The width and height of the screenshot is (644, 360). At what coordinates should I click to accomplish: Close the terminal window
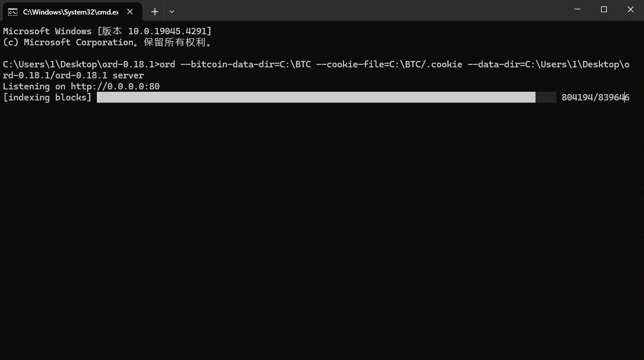coord(631,10)
